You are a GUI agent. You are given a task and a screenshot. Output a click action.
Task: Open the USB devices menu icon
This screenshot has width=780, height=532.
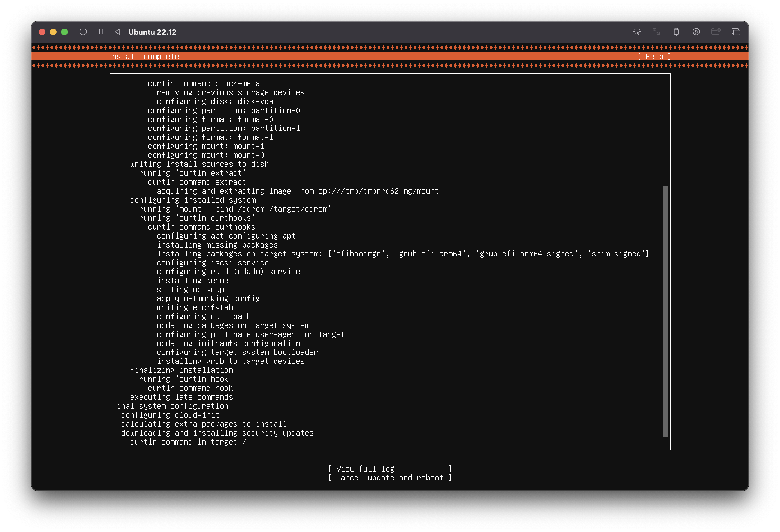676,32
